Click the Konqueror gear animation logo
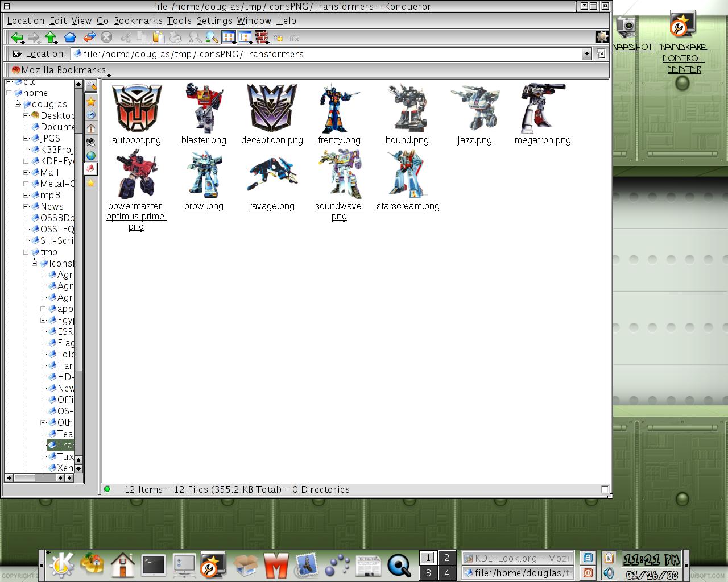This screenshot has height=582, width=728. 602,37
